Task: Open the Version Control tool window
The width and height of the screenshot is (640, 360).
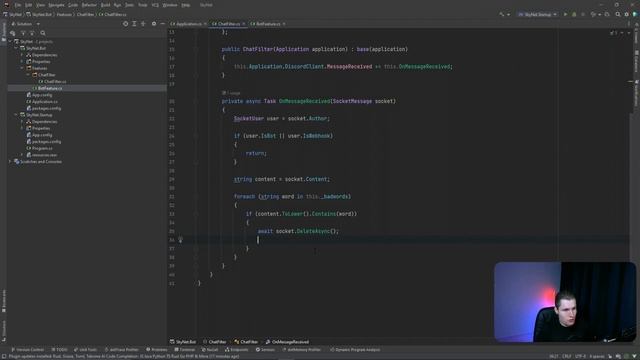Action: point(27,349)
